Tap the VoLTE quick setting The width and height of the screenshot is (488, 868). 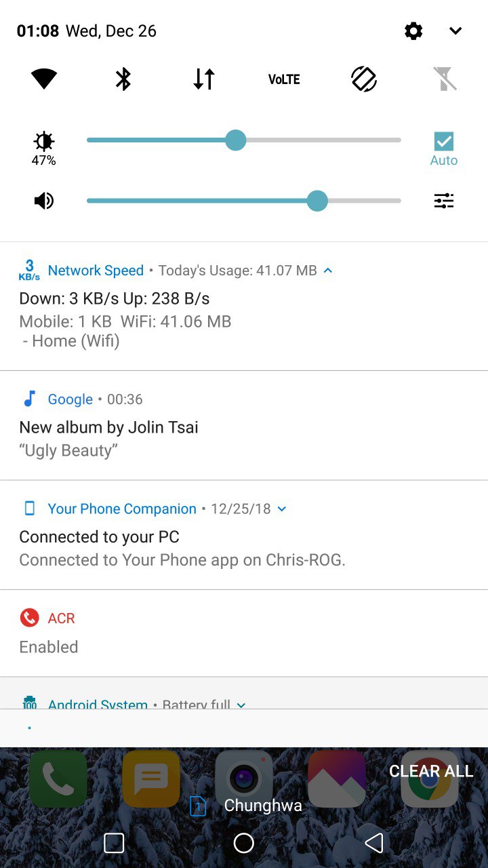[284, 79]
